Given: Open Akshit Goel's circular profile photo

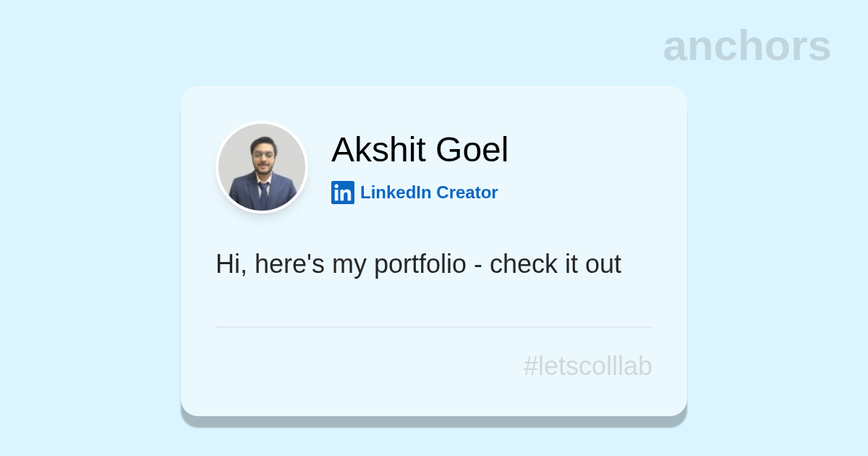Looking at the screenshot, I should click(262, 167).
